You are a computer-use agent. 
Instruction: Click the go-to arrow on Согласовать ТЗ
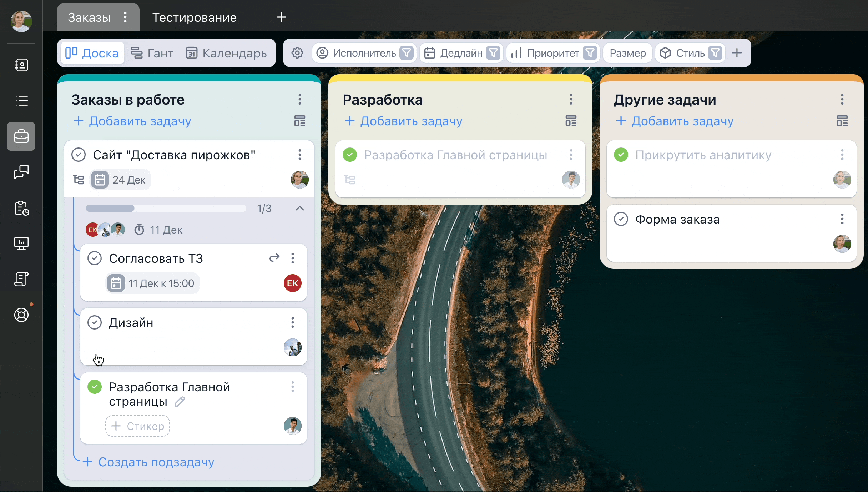point(274,258)
